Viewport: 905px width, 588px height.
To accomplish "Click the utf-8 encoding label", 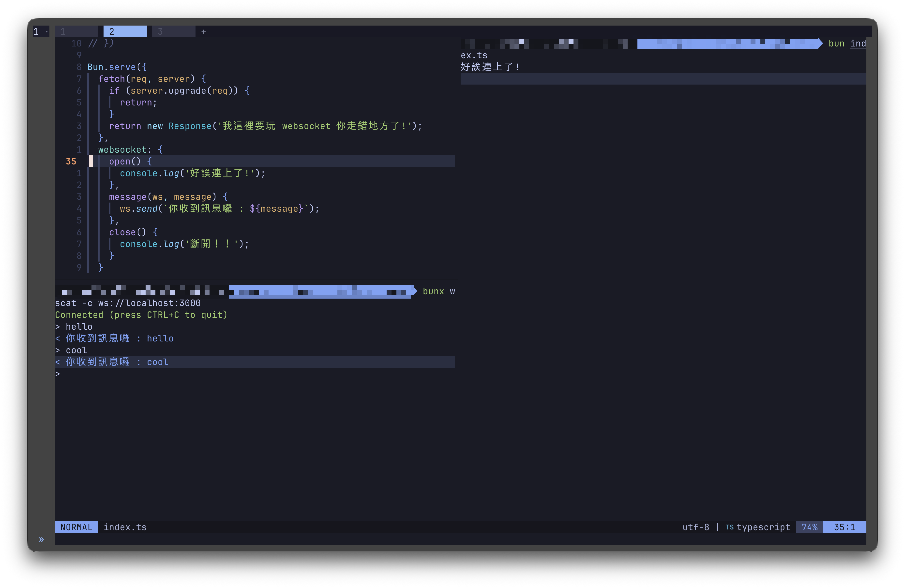I will 695,527.
